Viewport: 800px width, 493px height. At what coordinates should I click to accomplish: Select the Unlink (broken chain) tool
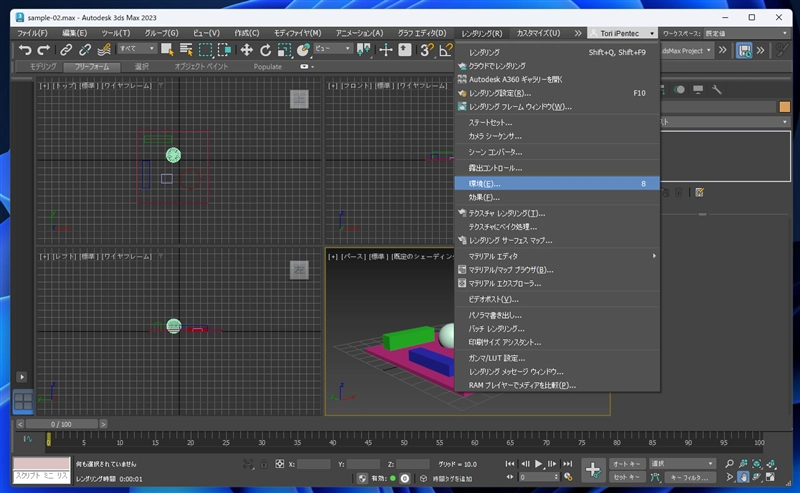tap(85, 50)
